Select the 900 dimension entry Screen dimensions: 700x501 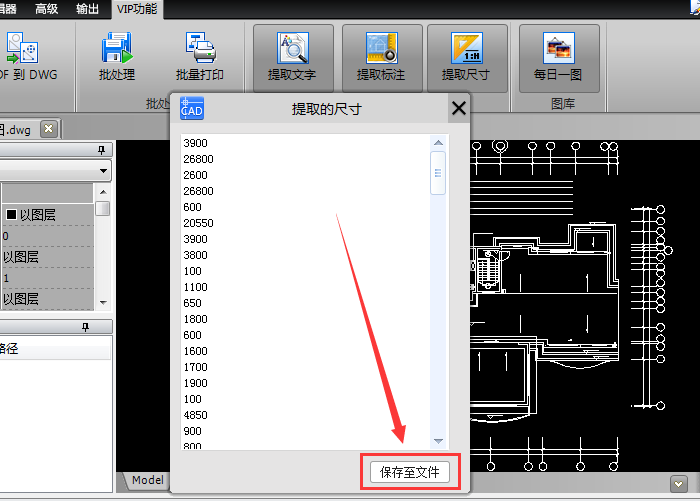[x=192, y=431]
